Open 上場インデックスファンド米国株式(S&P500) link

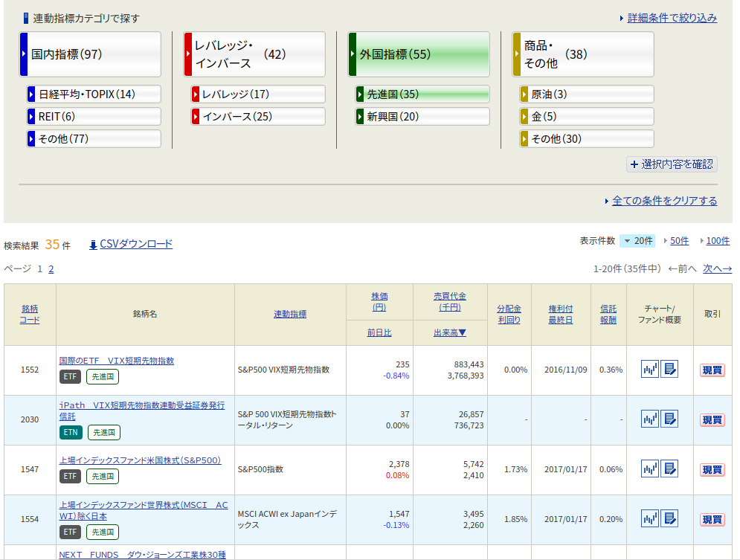140,460
